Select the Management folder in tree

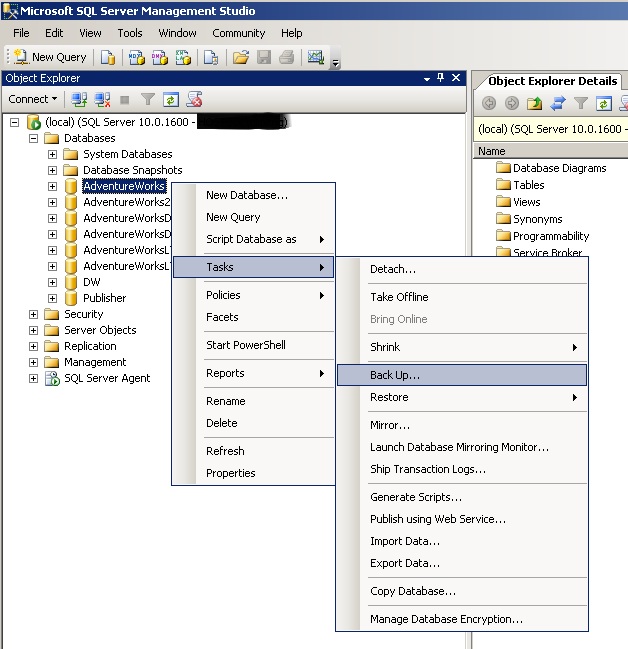(95, 363)
